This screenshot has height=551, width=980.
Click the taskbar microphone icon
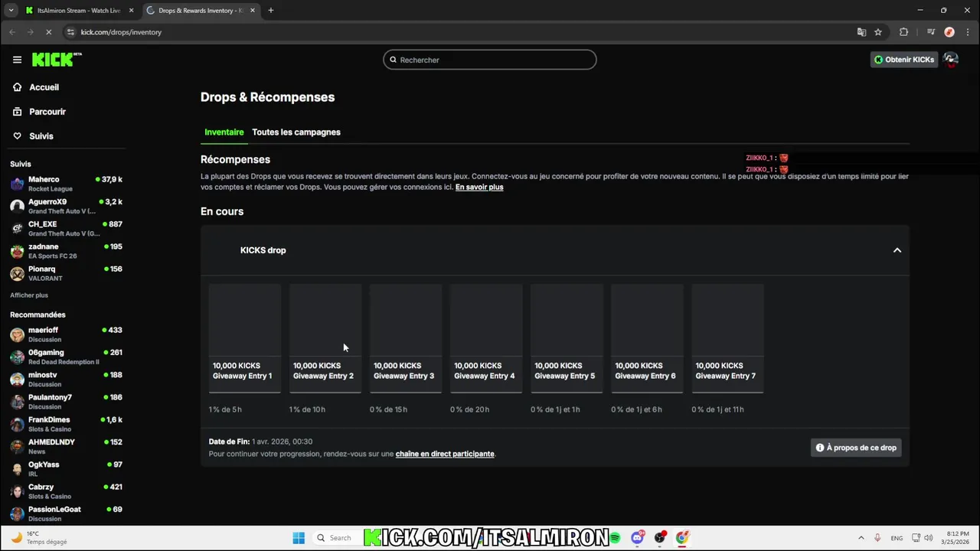pos(877,538)
